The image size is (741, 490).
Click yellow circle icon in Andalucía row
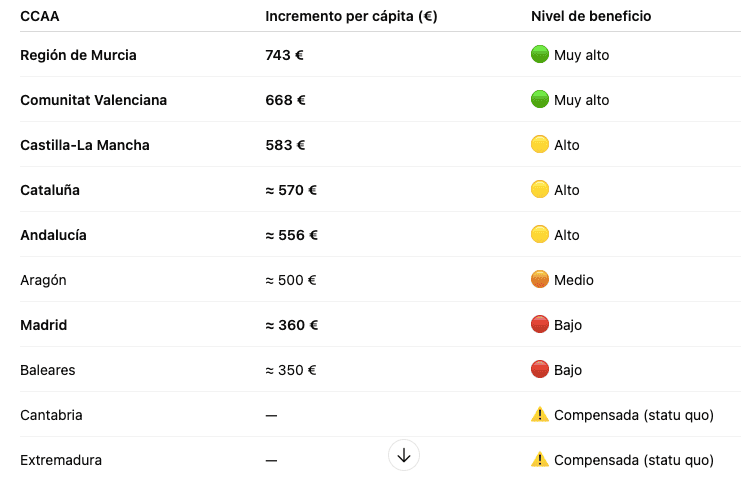tap(540, 235)
